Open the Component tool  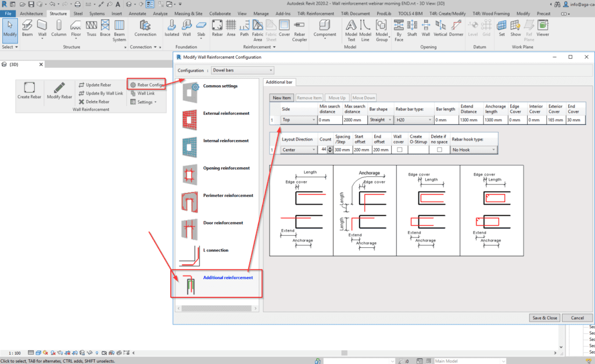point(325,28)
